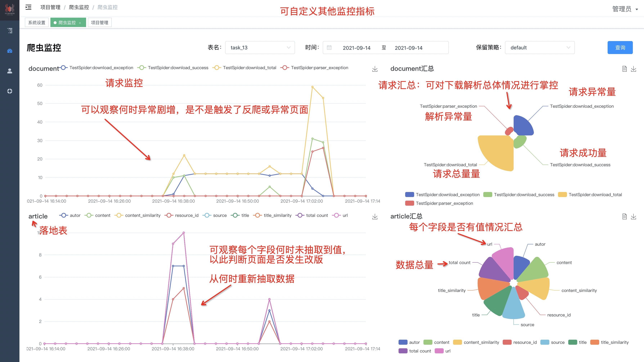Open the dashboard gauge icon in sidebar
Screen dimensions: 644x362
[10, 51]
